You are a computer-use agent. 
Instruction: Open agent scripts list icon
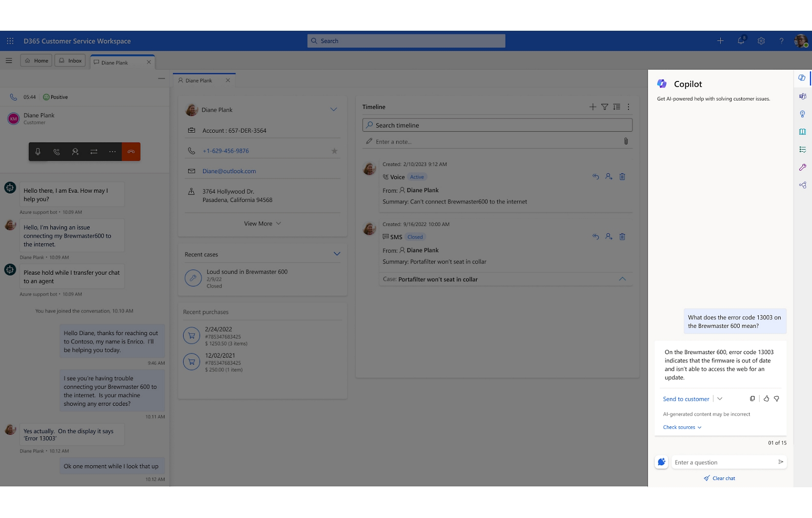coord(802,150)
